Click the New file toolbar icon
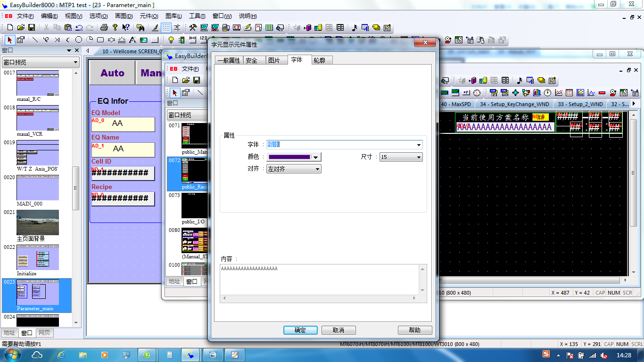Screen dimensions: 644x362 click(x=10, y=27)
